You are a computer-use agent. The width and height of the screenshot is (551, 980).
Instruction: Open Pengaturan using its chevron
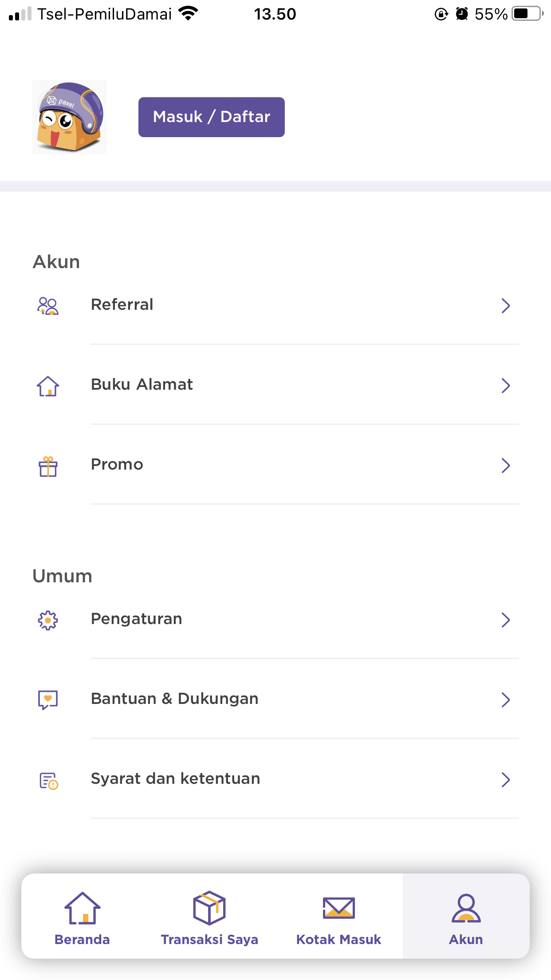(506, 620)
